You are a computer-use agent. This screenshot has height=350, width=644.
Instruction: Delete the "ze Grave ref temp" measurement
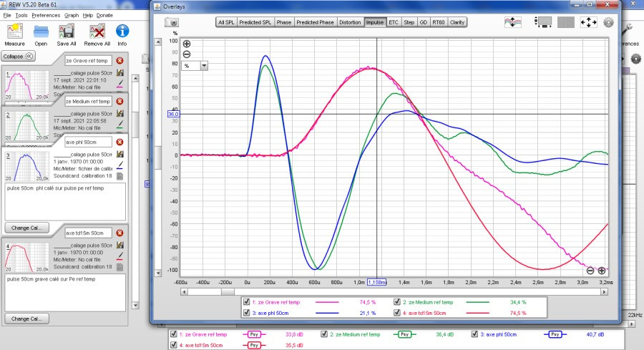coord(119,61)
